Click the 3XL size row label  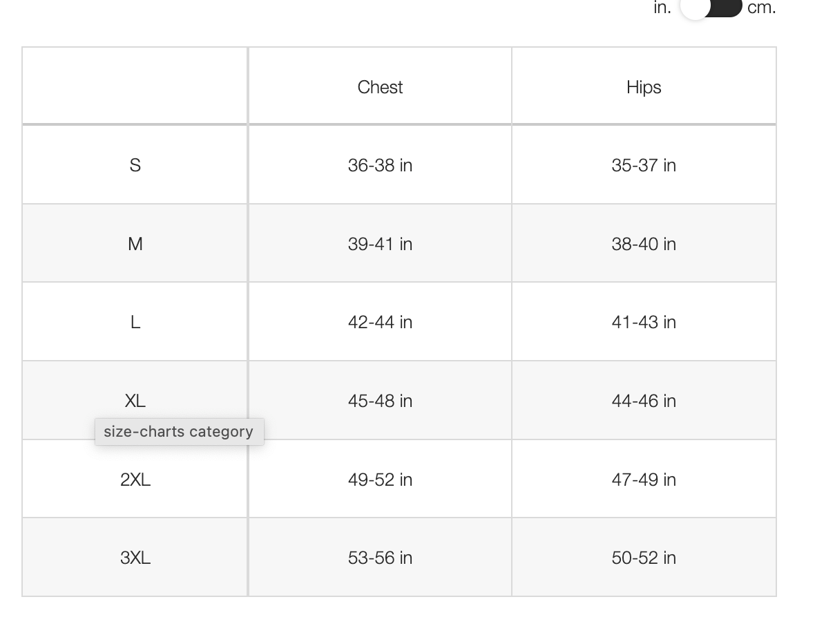(x=135, y=558)
